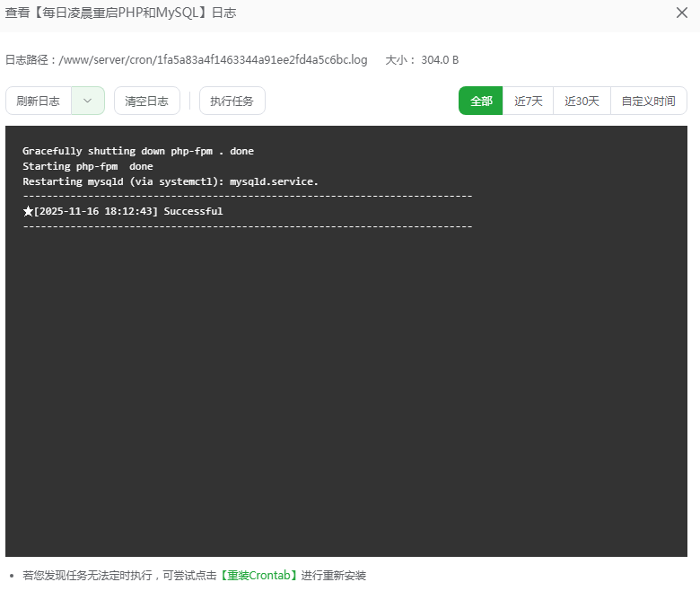
Task: Click the dialog title 每日凌晨重启PHP和MySQL
Action: (120, 13)
